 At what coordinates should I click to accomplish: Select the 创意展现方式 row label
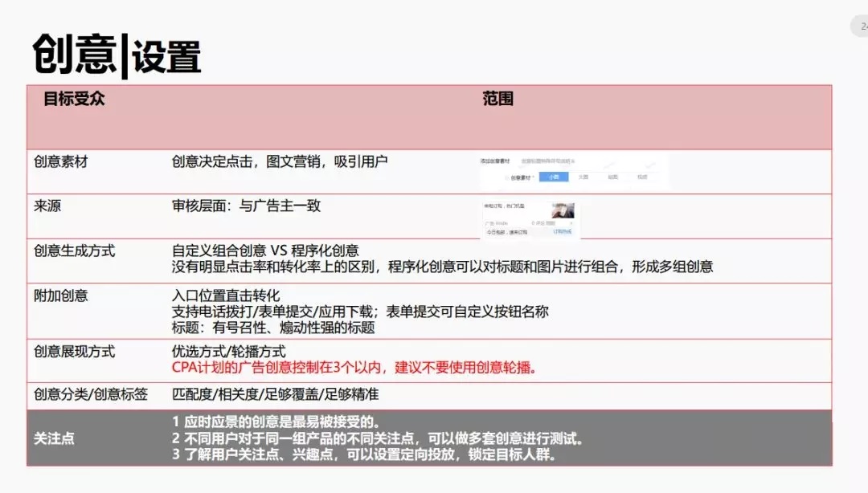74,351
